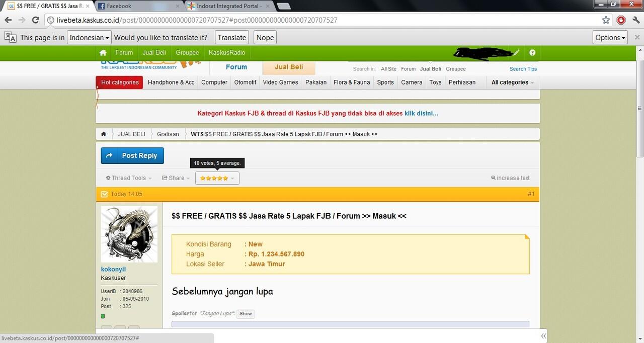Click the translate language icon in infobar
Image resolution: width=644 pixels, height=343 pixels.
[x=10, y=37]
